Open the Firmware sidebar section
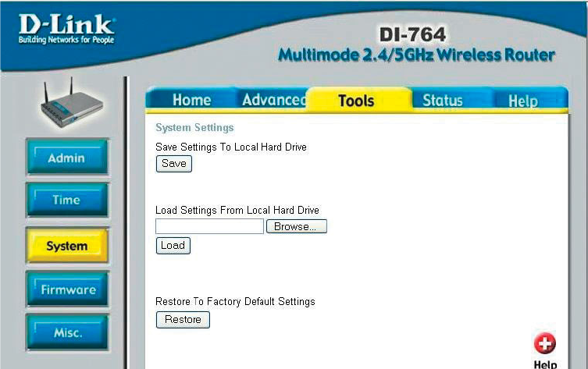The image size is (588, 369). pyautogui.click(x=66, y=289)
